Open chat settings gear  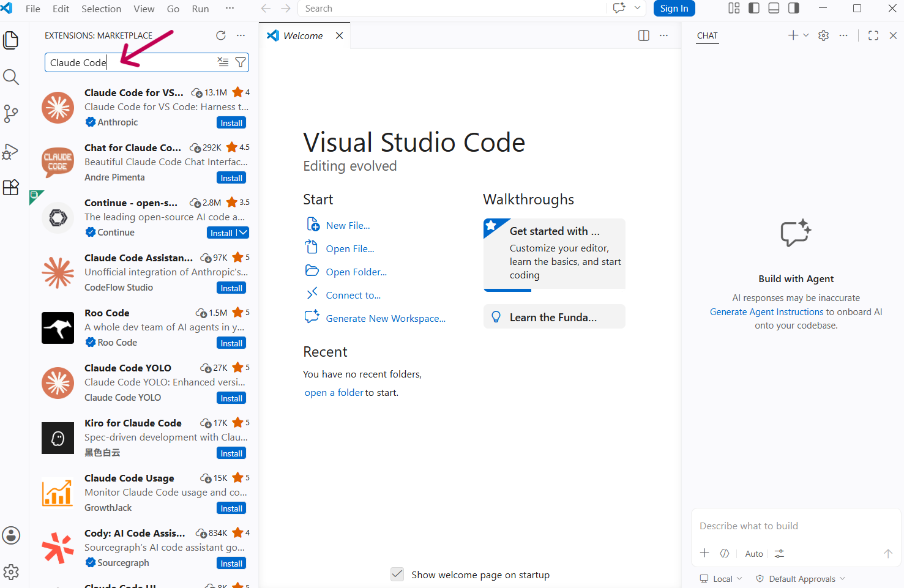(824, 35)
